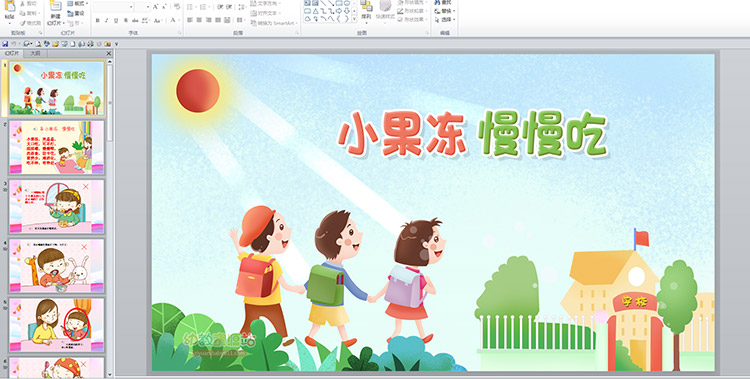
Task: Toggle Bold formatting
Action: 98,21
